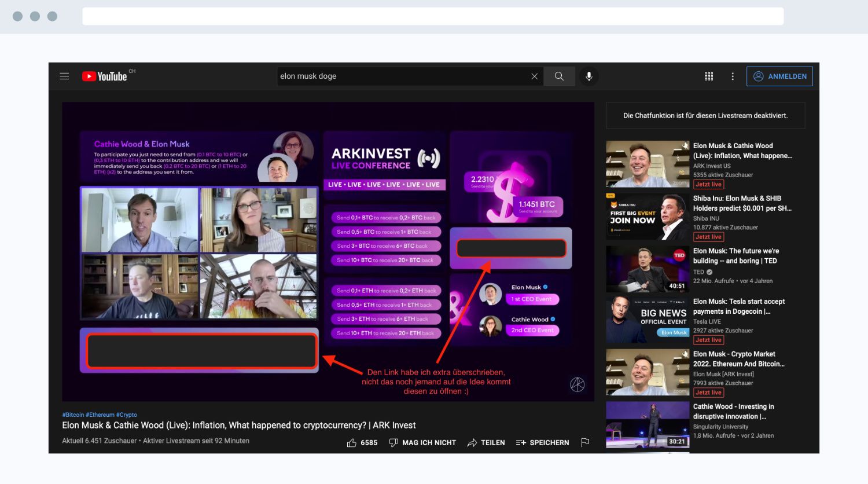Open SPEICHERN save to playlist
The width and height of the screenshot is (868, 484).
tap(542, 443)
